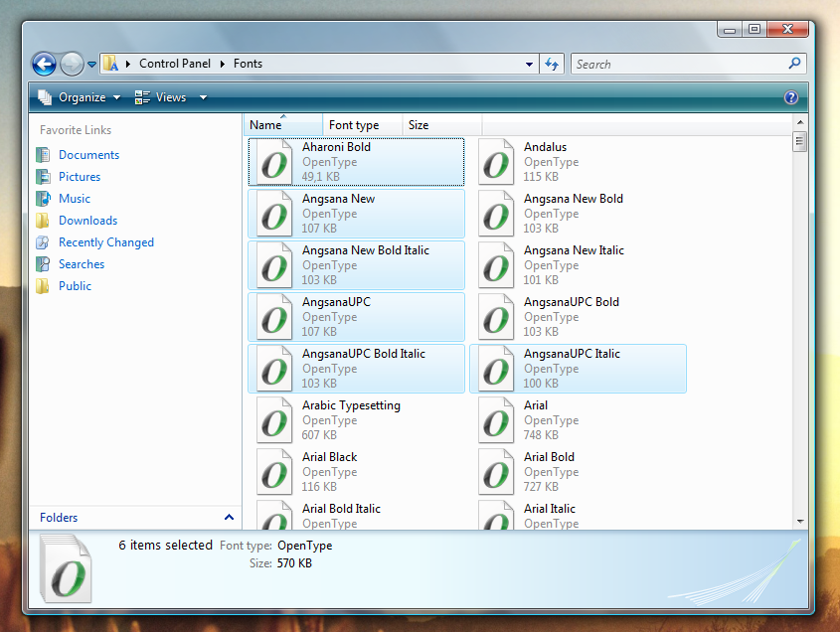Click the Recently Changed icon
This screenshot has width=840, height=632.
(43, 242)
